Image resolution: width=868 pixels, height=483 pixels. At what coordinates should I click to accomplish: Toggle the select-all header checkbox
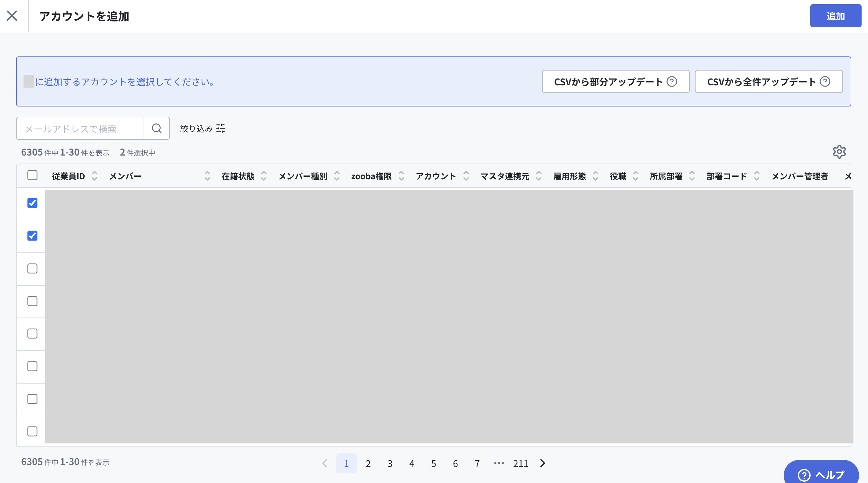pos(32,175)
